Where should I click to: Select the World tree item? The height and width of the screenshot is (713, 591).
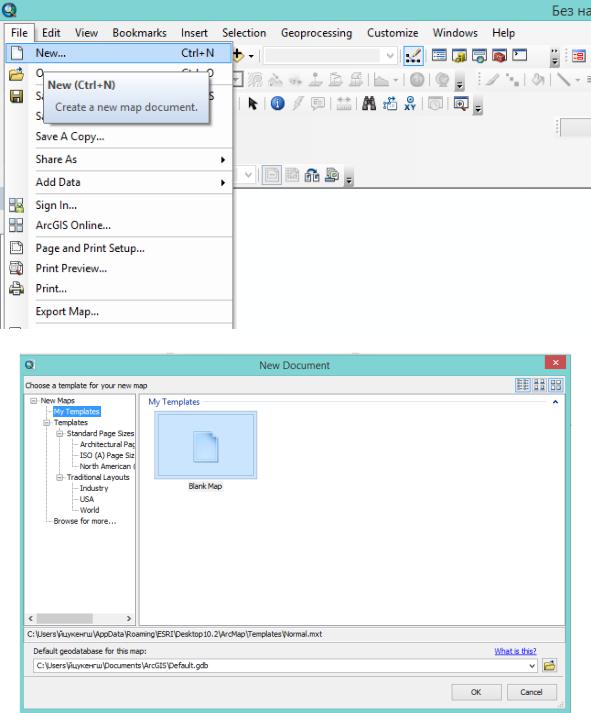click(x=89, y=510)
